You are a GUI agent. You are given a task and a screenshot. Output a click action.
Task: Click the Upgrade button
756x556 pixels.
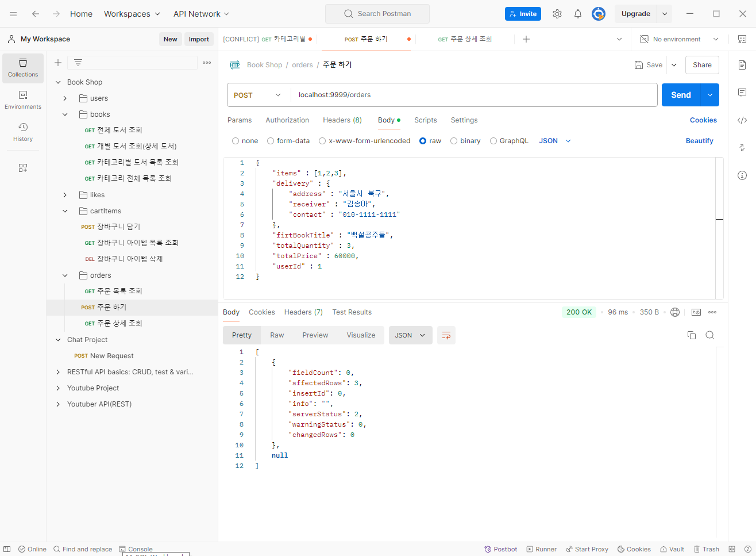click(636, 14)
